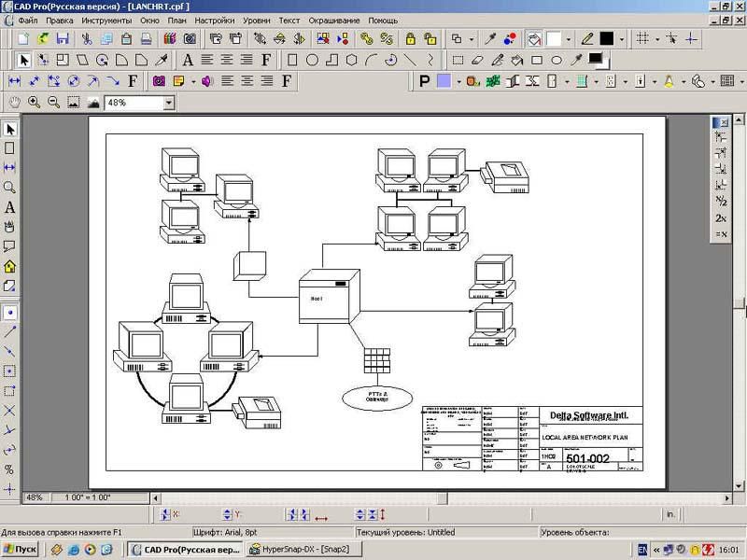Toggle the closed padlock lock icon
747x560 pixels.
409,39
